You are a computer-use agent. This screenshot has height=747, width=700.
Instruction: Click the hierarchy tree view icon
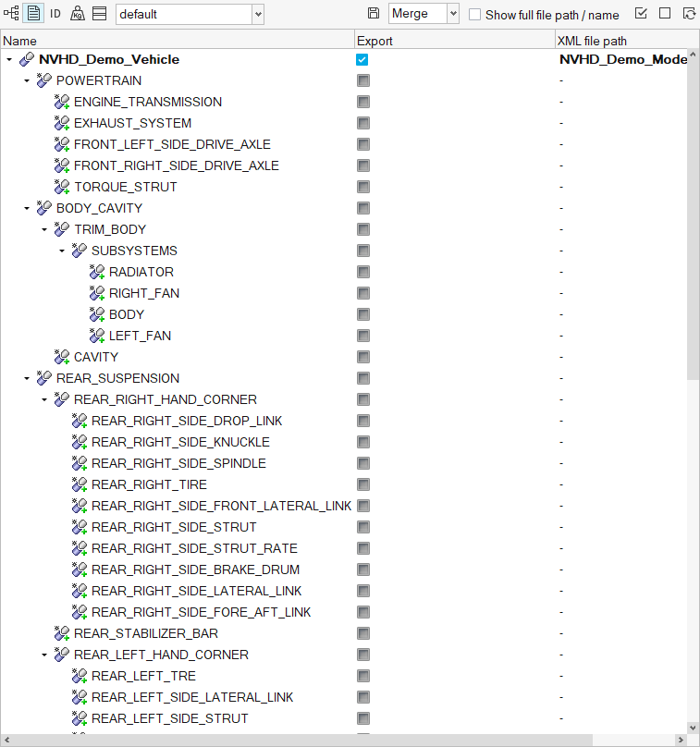[x=11, y=13]
